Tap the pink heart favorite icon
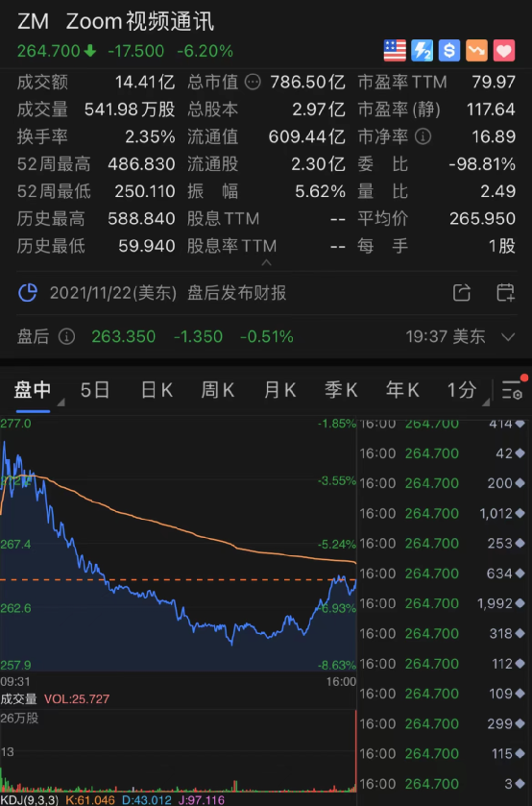The width and height of the screenshot is (532, 806). pos(504,51)
